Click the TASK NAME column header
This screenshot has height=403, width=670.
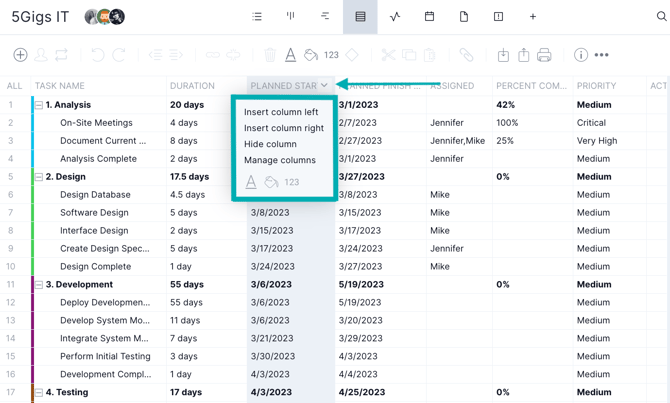click(60, 86)
